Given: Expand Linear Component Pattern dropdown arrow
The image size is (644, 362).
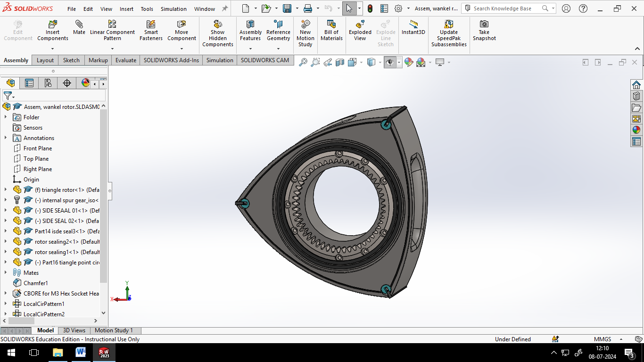Looking at the screenshot, I should 112,49.
